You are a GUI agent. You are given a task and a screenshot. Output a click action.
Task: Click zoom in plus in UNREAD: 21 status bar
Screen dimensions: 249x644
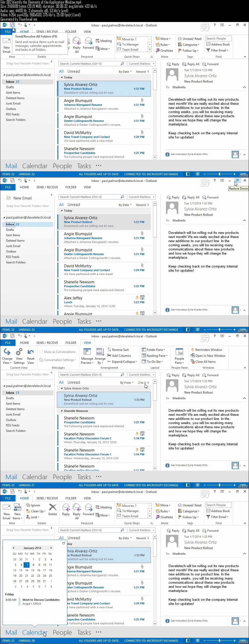(235, 485)
